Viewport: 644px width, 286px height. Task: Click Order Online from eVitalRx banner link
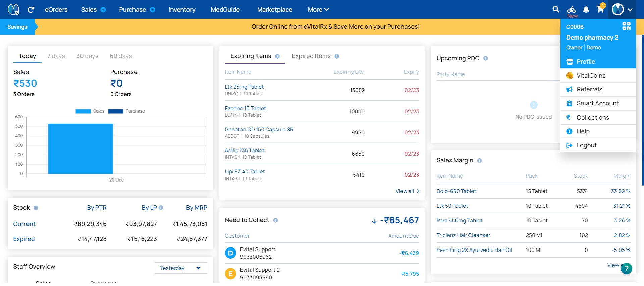click(x=335, y=27)
